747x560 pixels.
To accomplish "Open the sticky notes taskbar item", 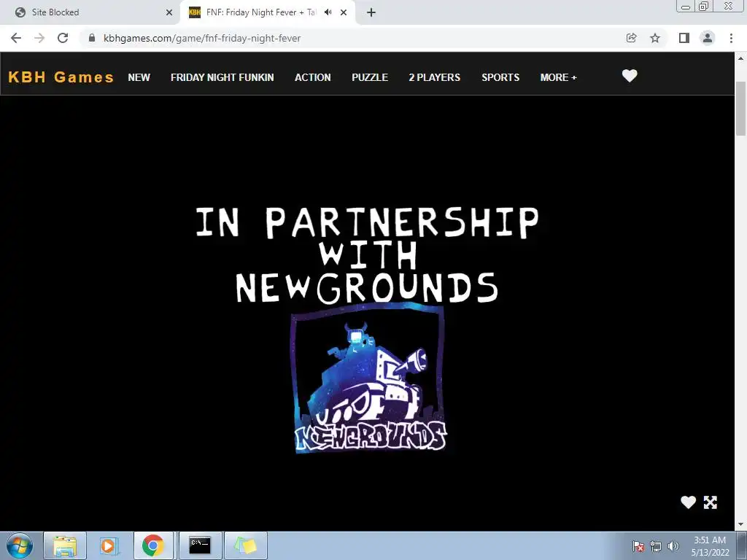I will pos(246,545).
